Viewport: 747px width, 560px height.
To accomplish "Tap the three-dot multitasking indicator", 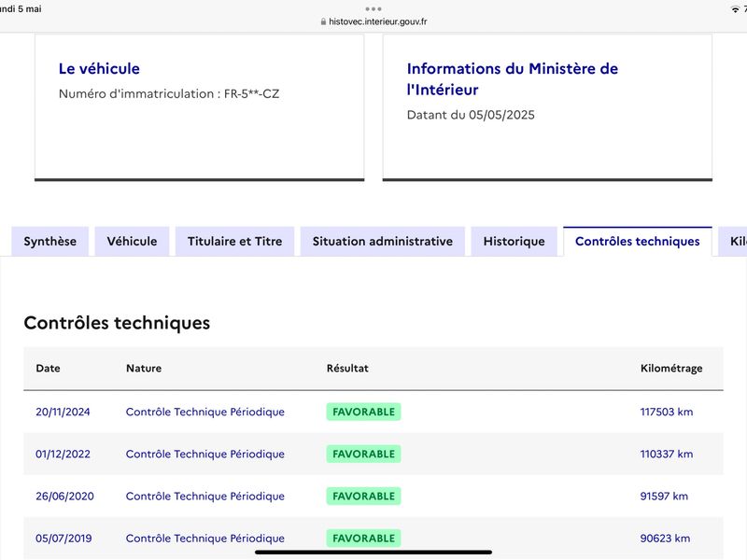I will [x=373, y=9].
